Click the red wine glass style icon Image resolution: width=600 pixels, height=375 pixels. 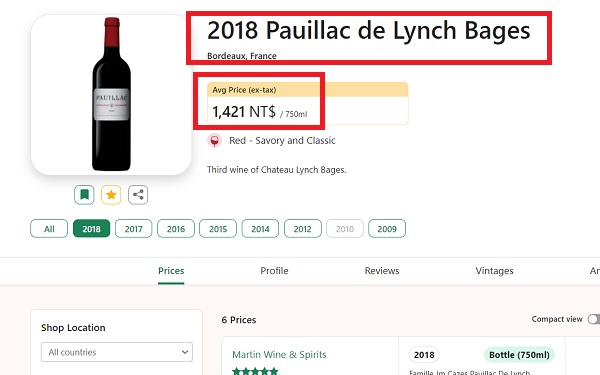pyautogui.click(x=215, y=141)
